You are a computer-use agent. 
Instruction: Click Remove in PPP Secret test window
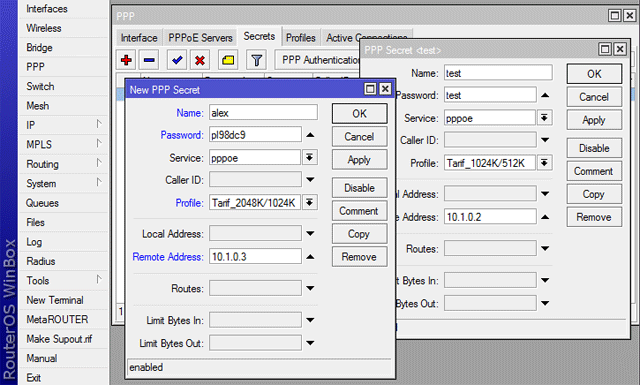tap(594, 217)
